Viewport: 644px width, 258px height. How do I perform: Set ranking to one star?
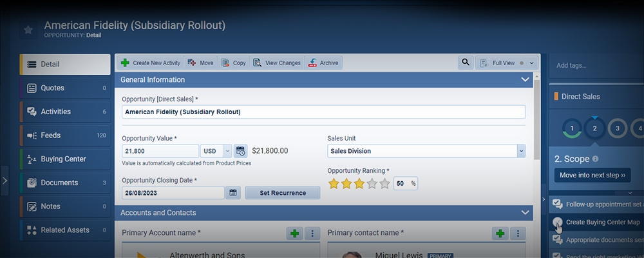tap(334, 184)
